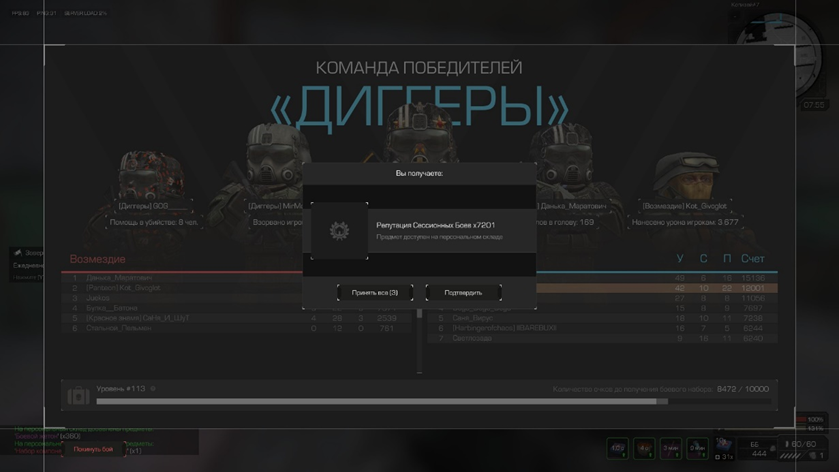Sort scoreboard by У column header
Image resolution: width=839 pixels, height=472 pixels.
680,258
